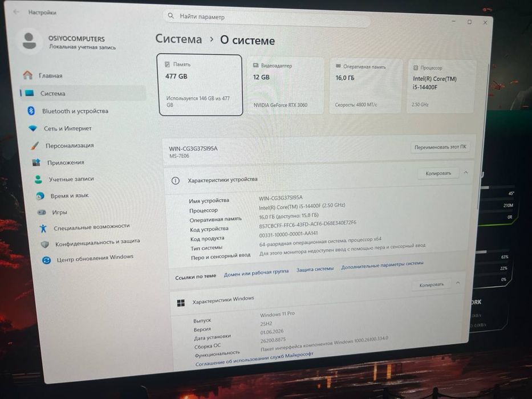Click Переименовать этот ПК button
The image size is (532, 399).
coord(440,147)
